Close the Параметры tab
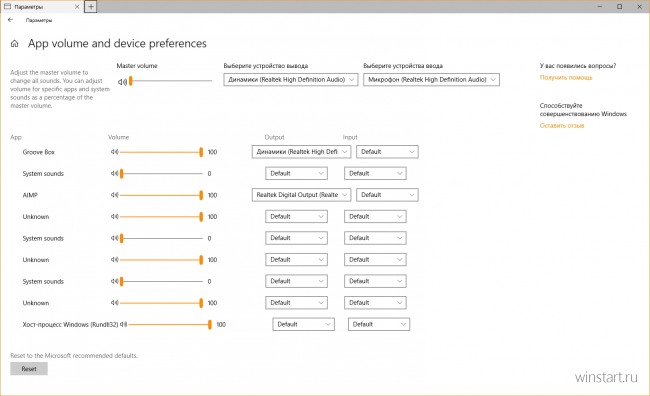The image size is (650, 396). [77, 7]
